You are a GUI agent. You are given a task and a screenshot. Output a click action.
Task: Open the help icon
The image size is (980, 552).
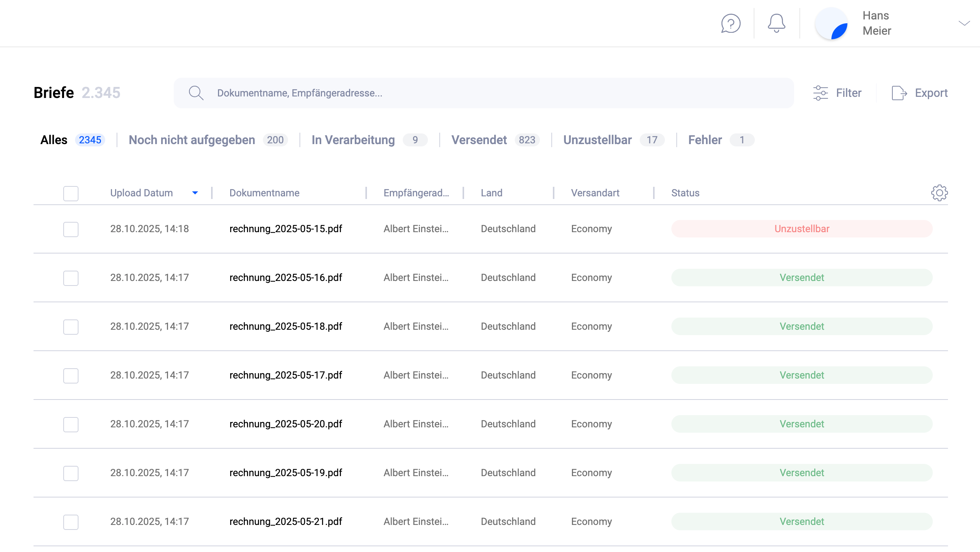coord(730,24)
